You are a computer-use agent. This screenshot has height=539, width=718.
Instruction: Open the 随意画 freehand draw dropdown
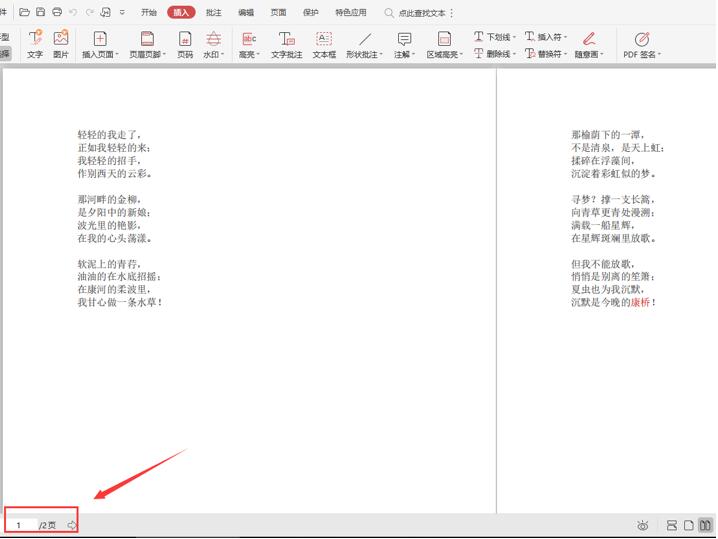pyautogui.click(x=589, y=44)
